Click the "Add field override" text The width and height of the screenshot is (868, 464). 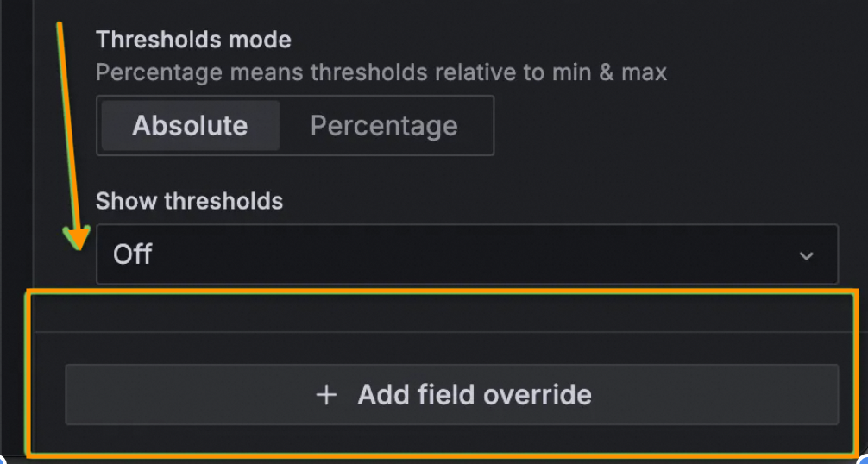click(x=475, y=395)
